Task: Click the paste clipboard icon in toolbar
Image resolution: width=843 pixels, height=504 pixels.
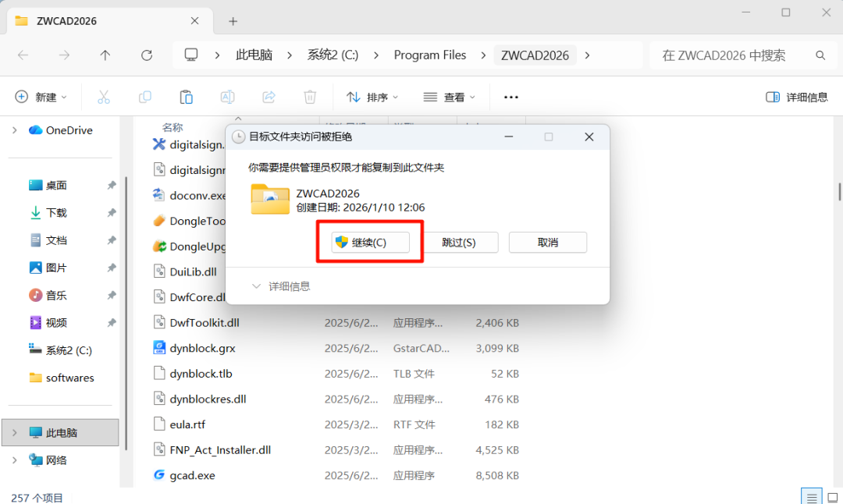Action: [186, 97]
